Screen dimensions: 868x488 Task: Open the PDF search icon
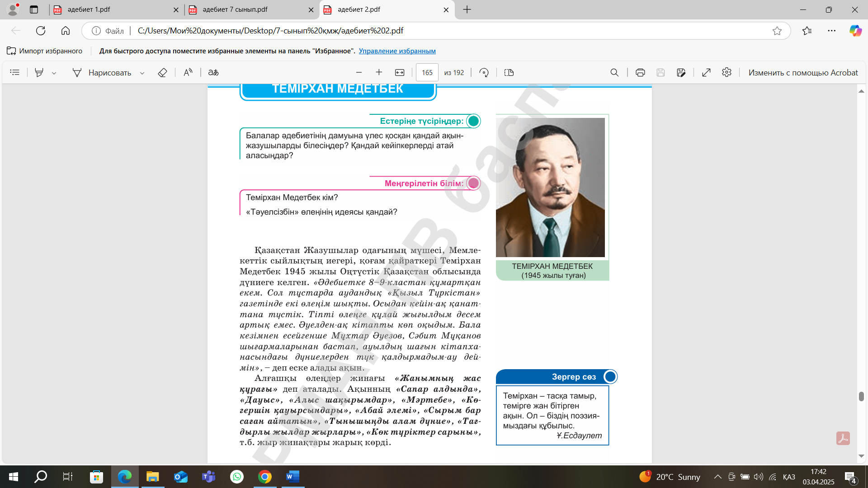pos(614,72)
